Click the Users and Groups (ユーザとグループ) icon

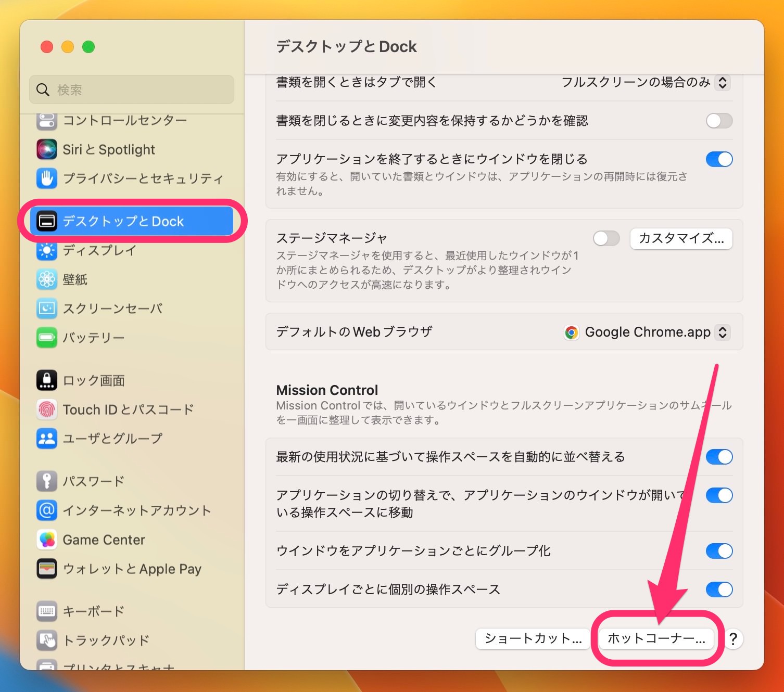47,439
